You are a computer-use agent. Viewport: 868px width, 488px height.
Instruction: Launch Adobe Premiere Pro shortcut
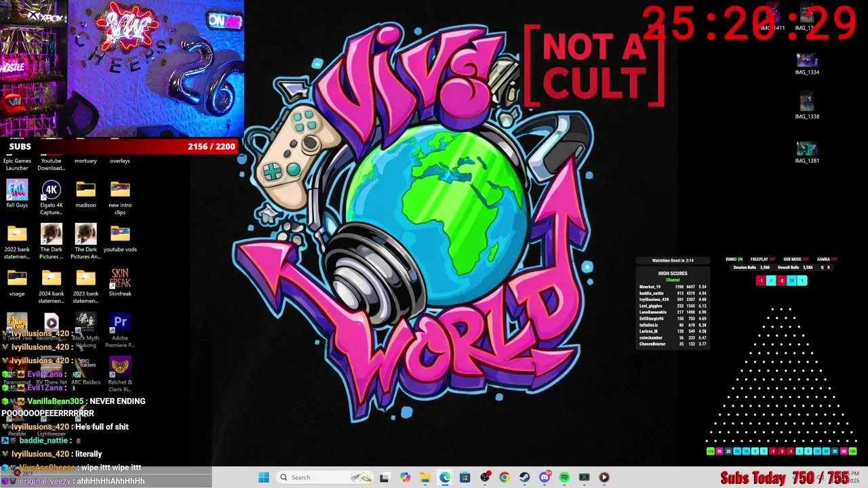click(x=120, y=330)
